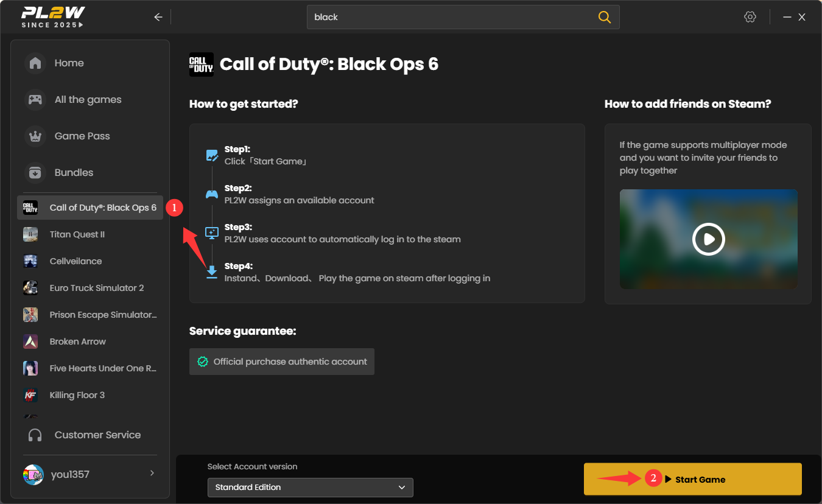Open the Home page
Image resolution: width=822 pixels, height=504 pixels.
(x=90, y=63)
